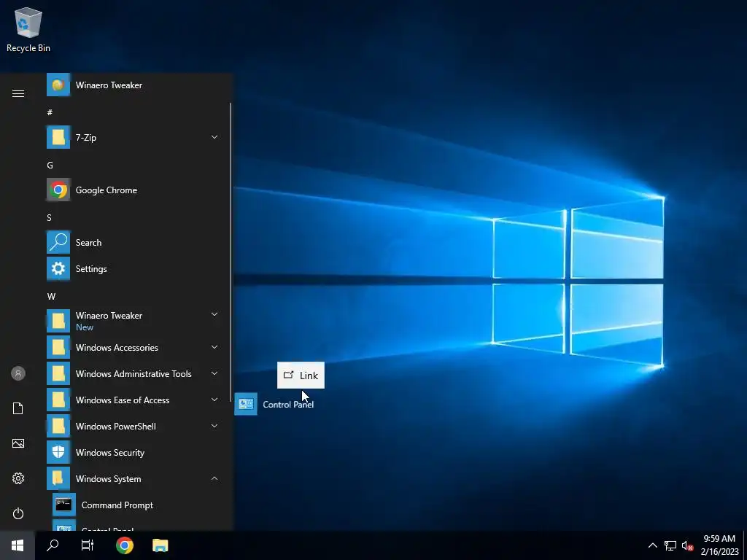Click the network icon in system tray
The image size is (747, 560).
point(670,545)
